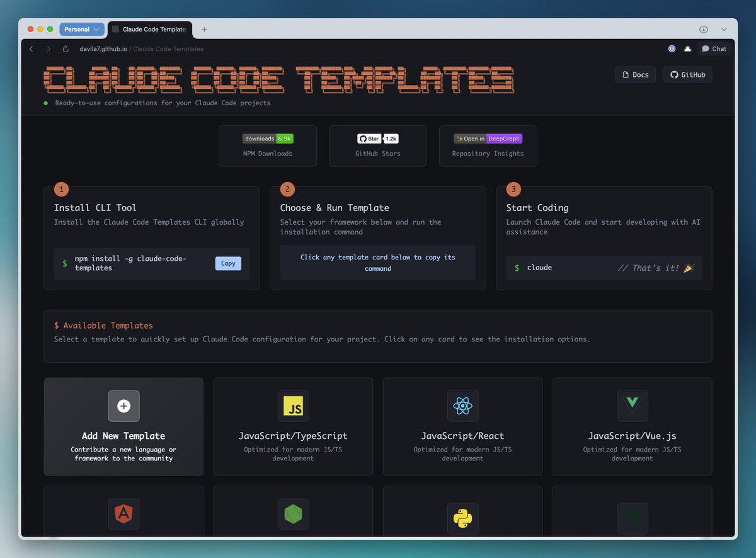Open the Add New Template card
Image resolution: width=756 pixels, height=558 pixels.
click(123, 426)
